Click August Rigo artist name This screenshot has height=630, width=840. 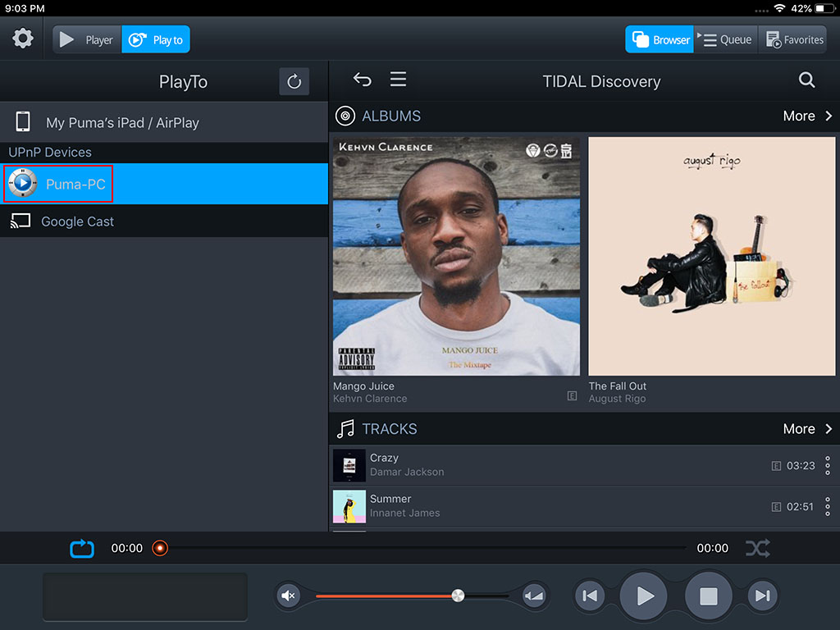pos(617,399)
